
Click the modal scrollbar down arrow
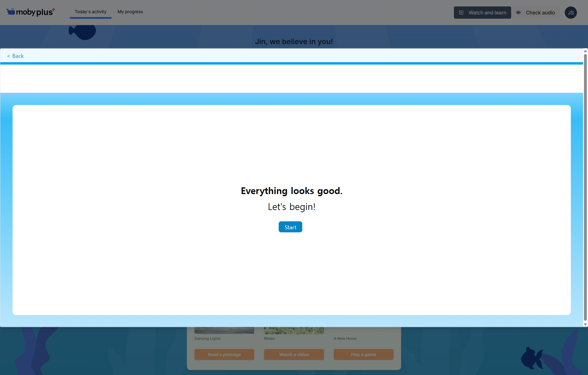[x=585, y=324]
